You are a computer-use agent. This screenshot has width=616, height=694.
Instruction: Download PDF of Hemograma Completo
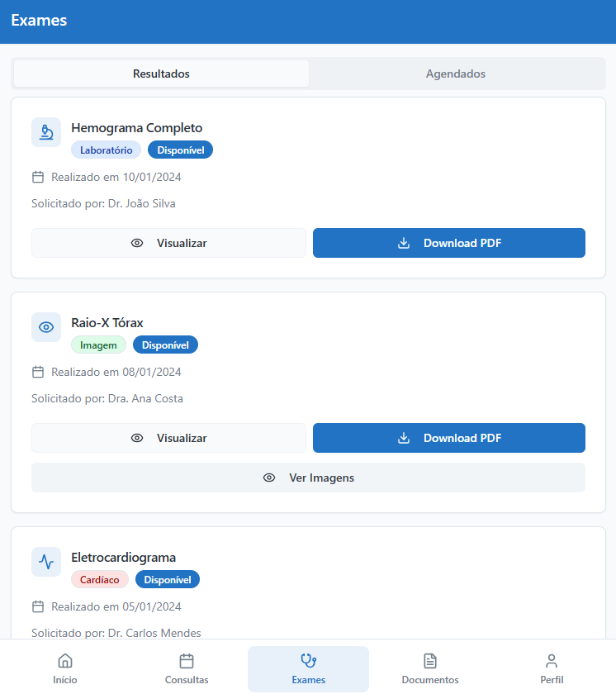coord(449,243)
